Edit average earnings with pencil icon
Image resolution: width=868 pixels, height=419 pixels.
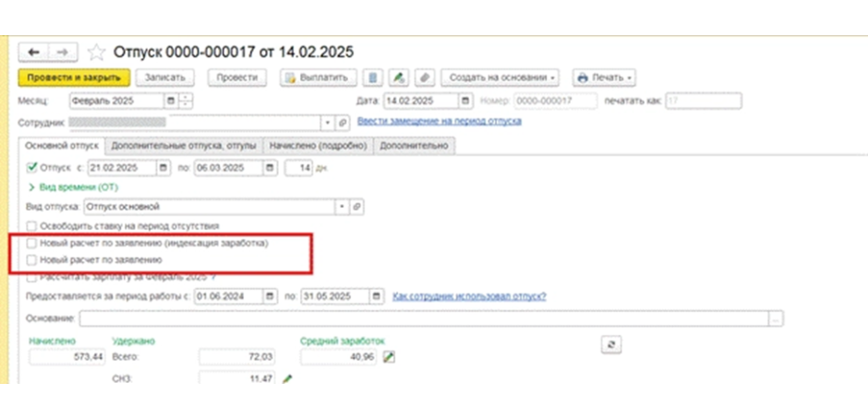[x=389, y=357]
